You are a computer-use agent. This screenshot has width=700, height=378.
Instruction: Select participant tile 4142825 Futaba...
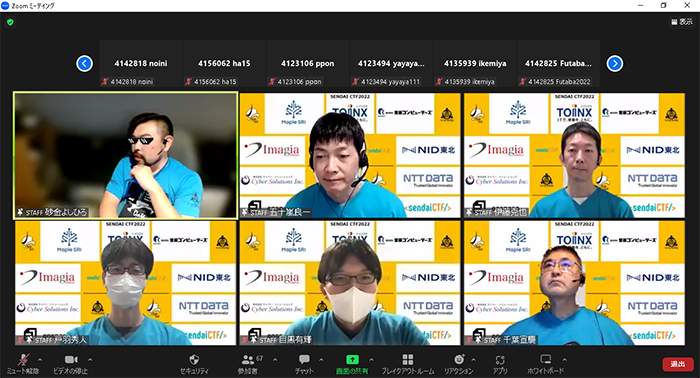pyautogui.click(x=558, y=63)
